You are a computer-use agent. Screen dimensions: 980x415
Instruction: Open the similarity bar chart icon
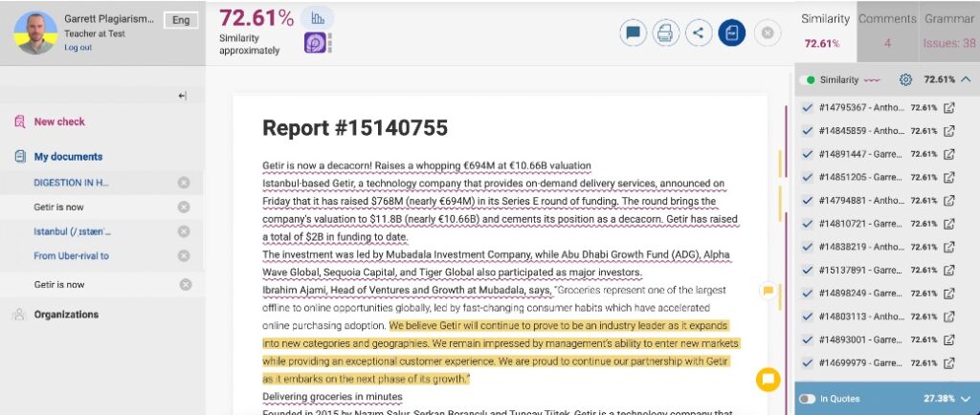click(317, 18)
